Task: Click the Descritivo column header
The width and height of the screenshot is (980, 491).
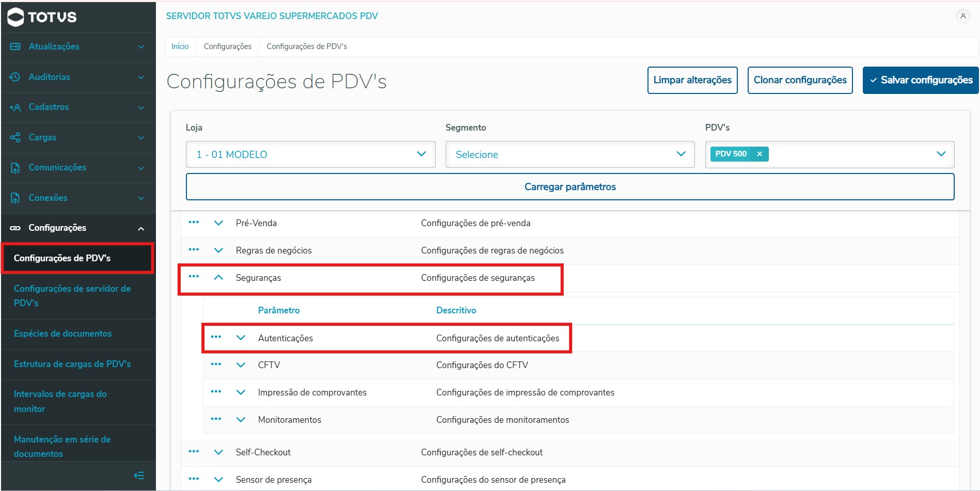Action: point(456,310)
